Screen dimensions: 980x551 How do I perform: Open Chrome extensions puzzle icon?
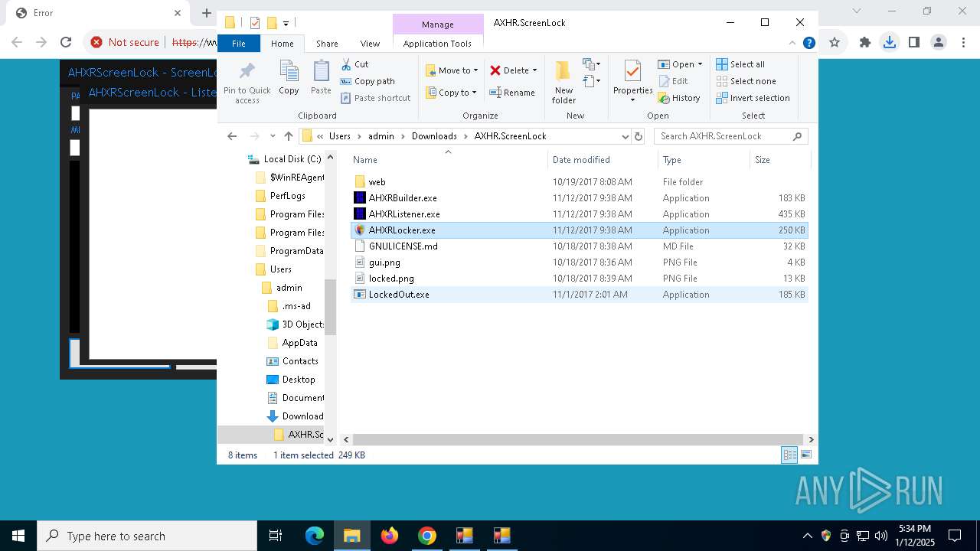(x=865, y=42)
